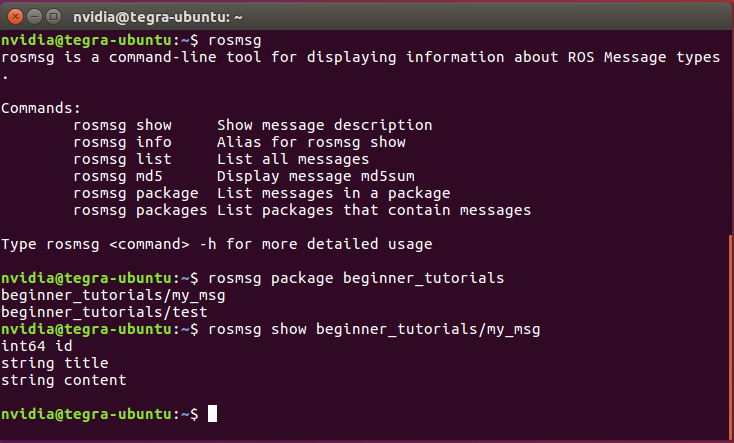The width and height of the screenshot is (734, 443).
Task: Click the 'Commands:' heading
Action: pyautogui.click(x=41, y=108)
